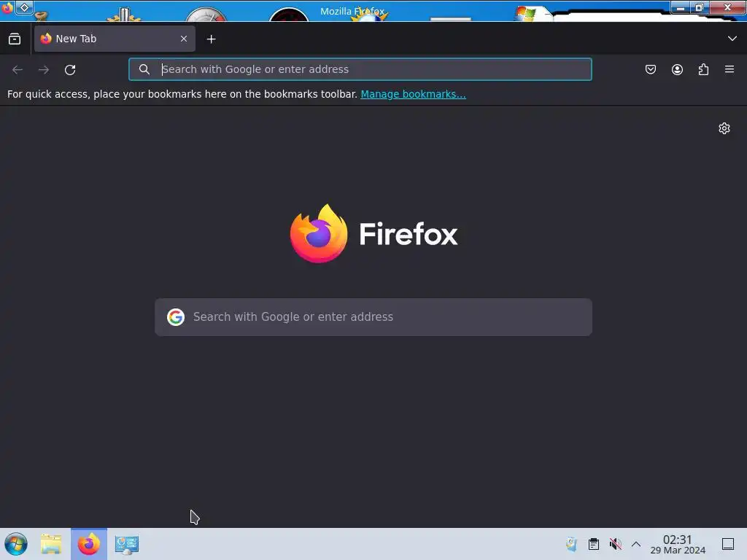This screenshot has height=560, width=747.
Task: Expand hidden tray icons arrow
Action: (x=636, y=544)
